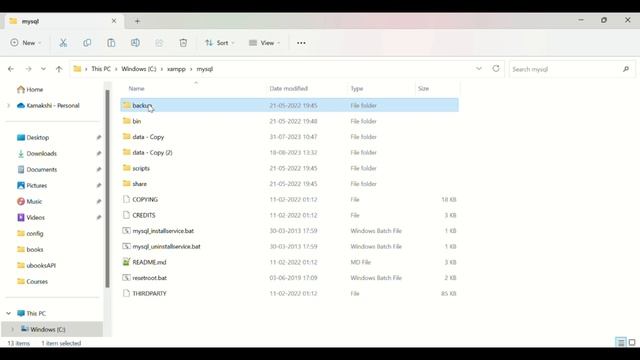The height and width of the screenshot is (360, 640).
Task: Switch to details view icon in status bar
Action: click(x=621, y=342)
